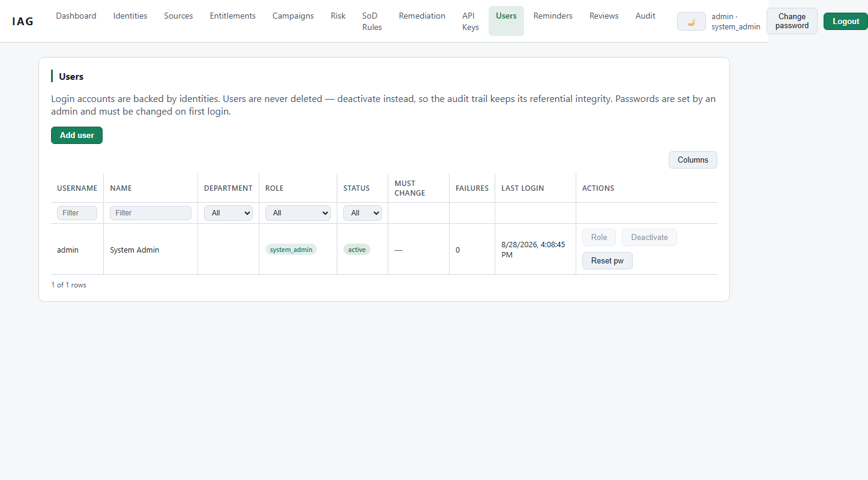Navigate to Entitlements
Viewport: 868px width, 480px height.
coord(233,16)
